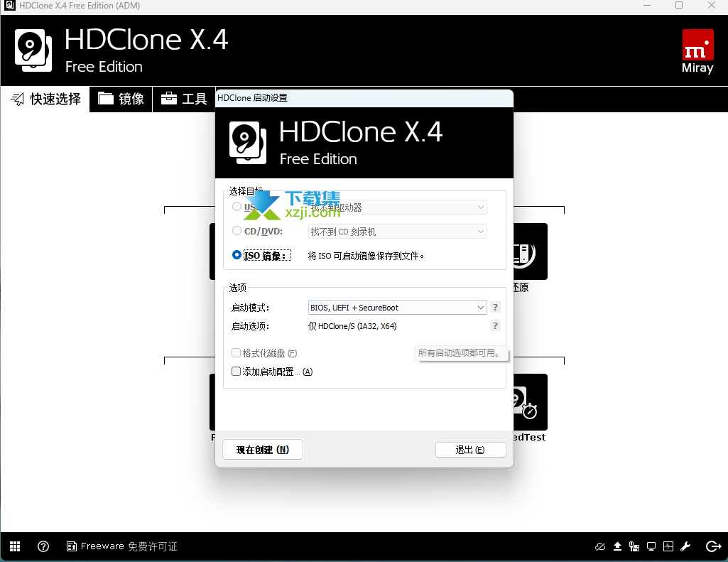
Task: Close the HDClone window
Action: (x=711, y=6)
